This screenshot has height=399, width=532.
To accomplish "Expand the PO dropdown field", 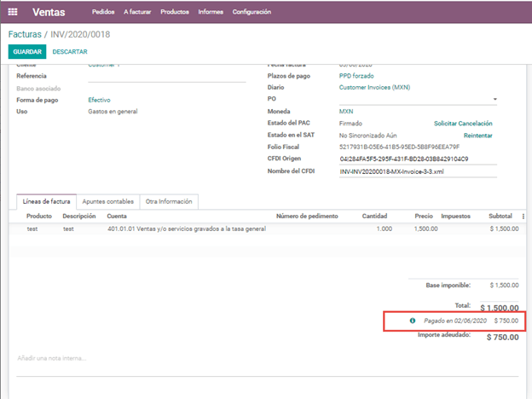I will click(494, 100).
